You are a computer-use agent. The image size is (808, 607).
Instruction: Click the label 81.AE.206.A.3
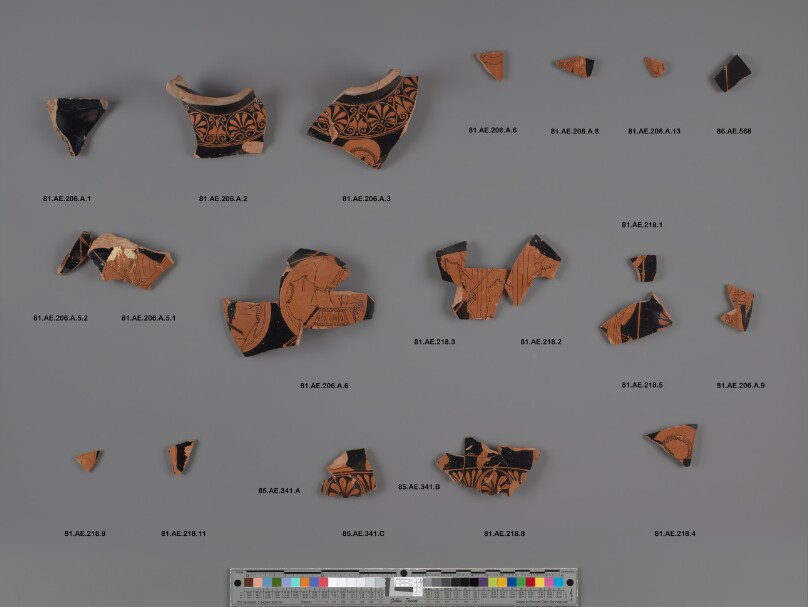coord(366,198)
